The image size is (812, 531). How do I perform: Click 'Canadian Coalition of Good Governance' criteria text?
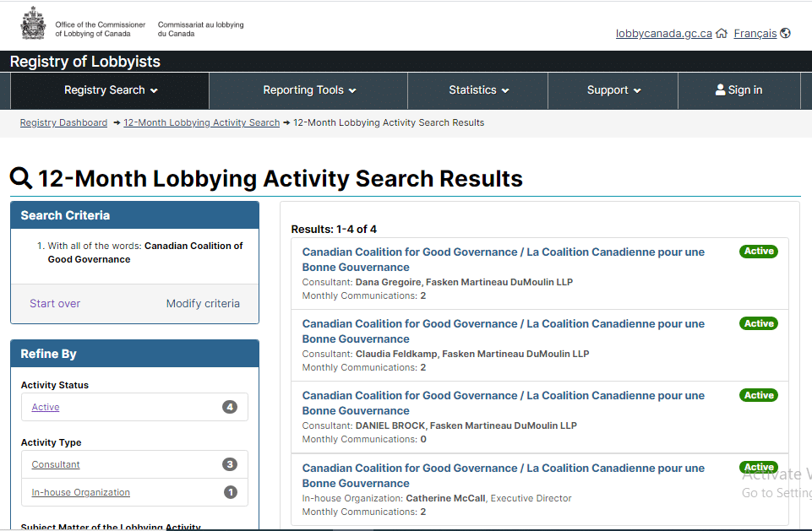click(x=145, y=252)
